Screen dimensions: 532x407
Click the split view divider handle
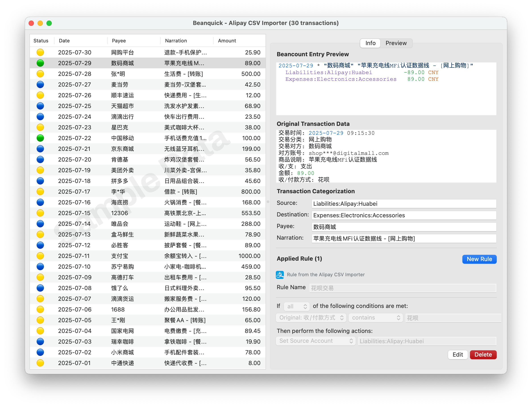coord(268,201)
